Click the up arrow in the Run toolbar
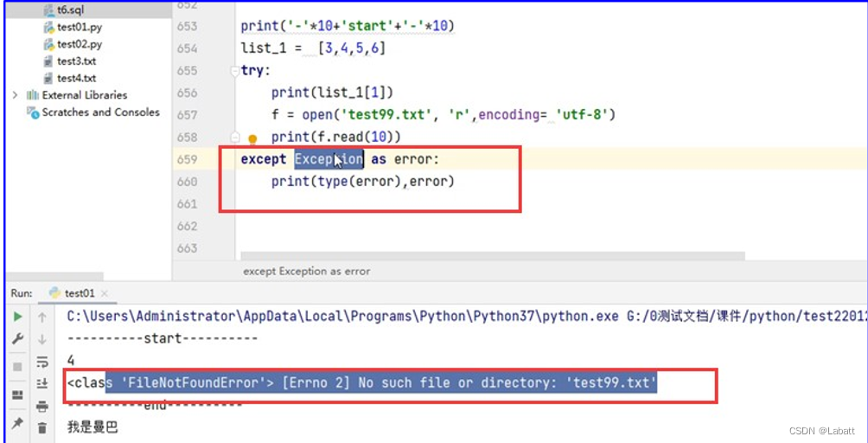 click(x=42, y=318)
